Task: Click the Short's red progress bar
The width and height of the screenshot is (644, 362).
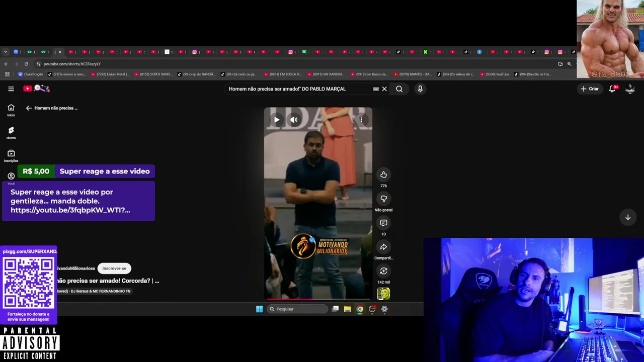Action: tap(318, 299)
